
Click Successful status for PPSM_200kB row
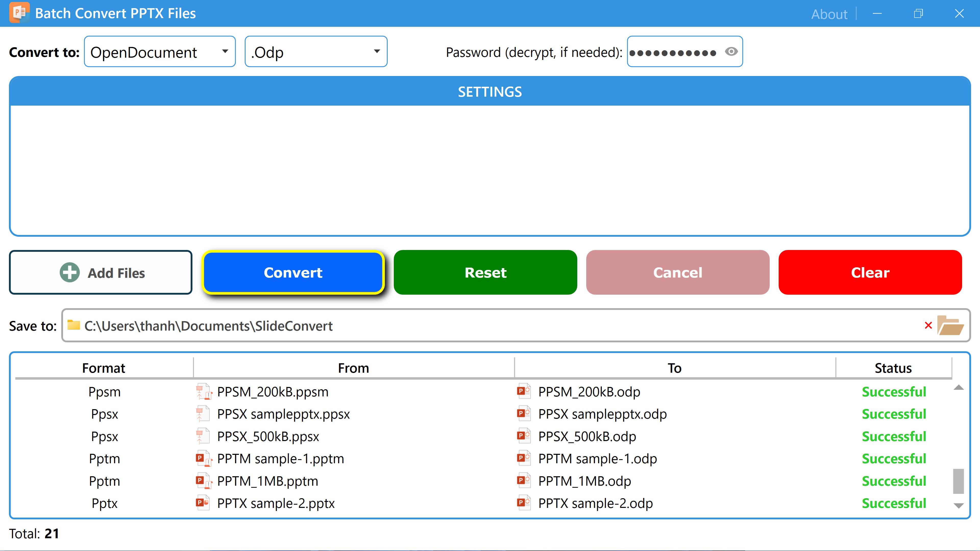click(894, 392)
